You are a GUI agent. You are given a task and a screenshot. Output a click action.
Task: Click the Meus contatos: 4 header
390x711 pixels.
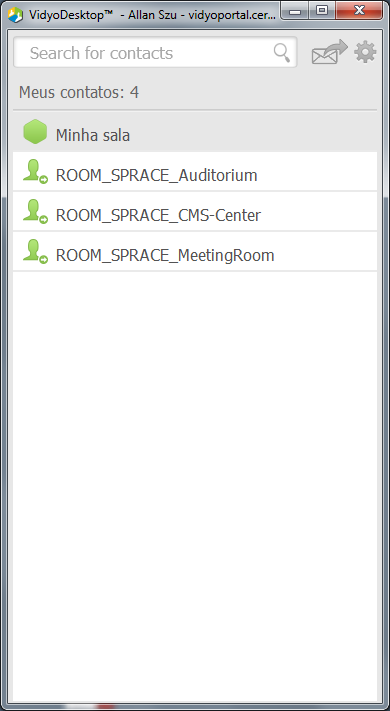[79, 93]
